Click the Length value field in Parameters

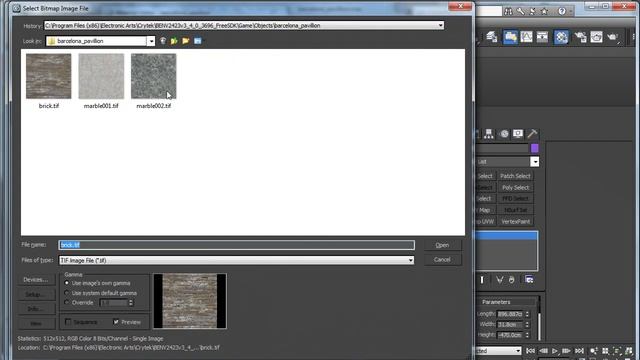pos(510,314)
